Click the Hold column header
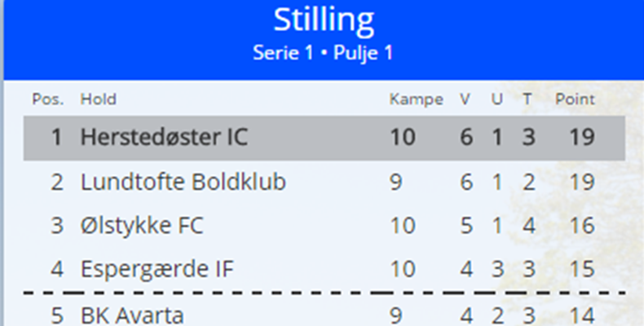644x326 pixels. click(98, 99)
